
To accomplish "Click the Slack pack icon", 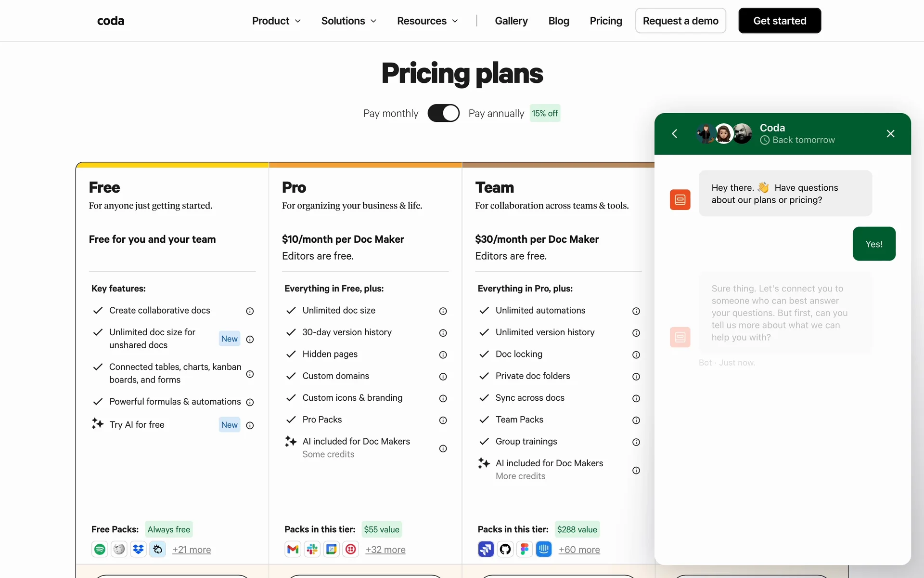I will pyautogui.click(x=312, y=549).
